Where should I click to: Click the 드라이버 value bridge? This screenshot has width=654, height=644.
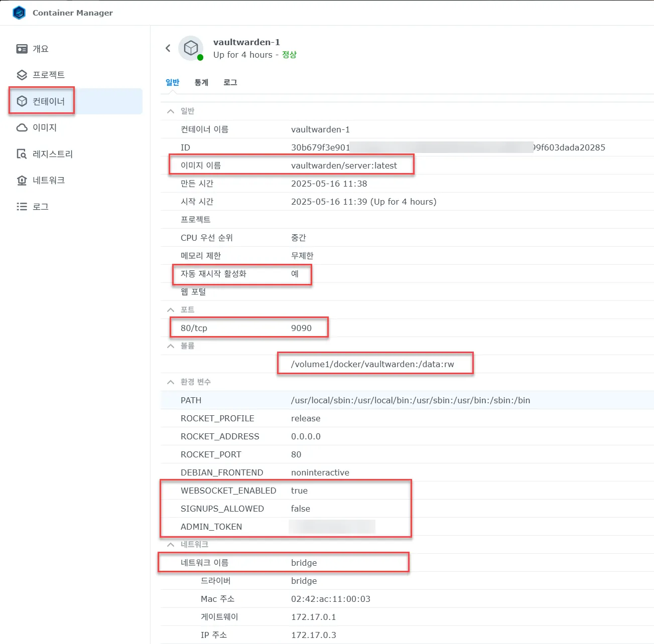click(x=304, y=581)
